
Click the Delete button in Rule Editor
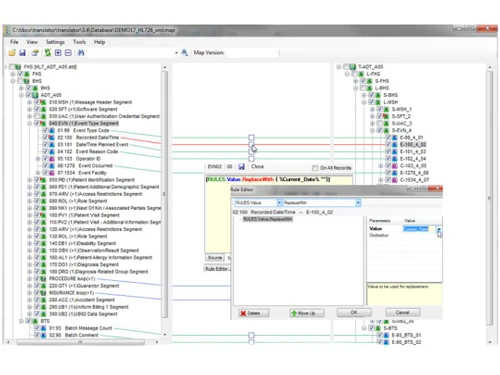click(x=253, y=313)
